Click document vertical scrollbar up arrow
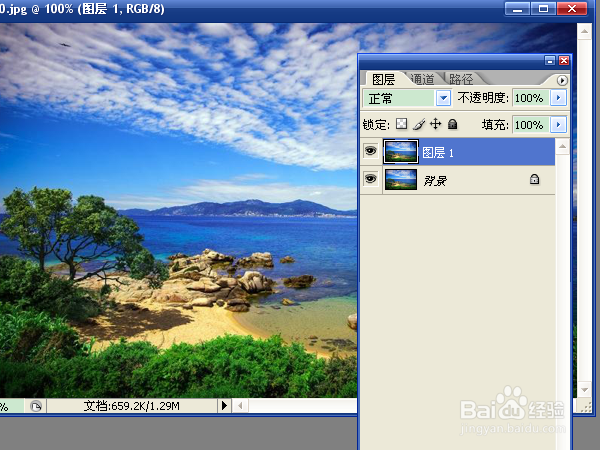 tap(584, 31)
